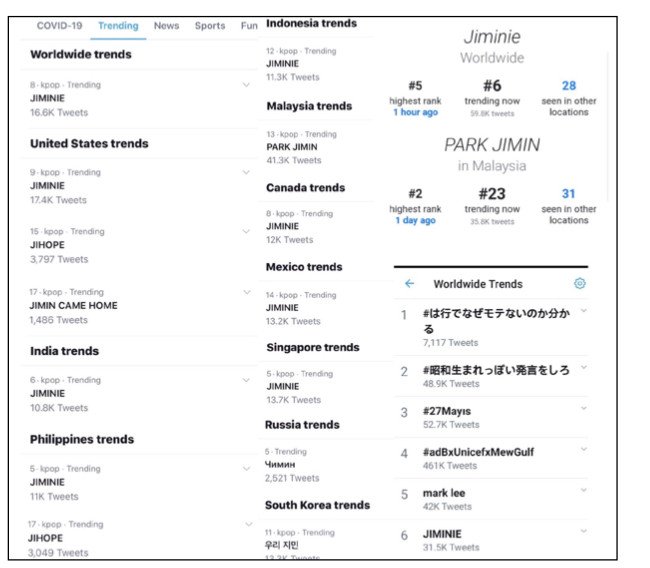Viewport: 650px width, 568px height.
Task: Expand chevron for worldwide JIMINIE 16.6K Tweets
Action: (246, 85)
